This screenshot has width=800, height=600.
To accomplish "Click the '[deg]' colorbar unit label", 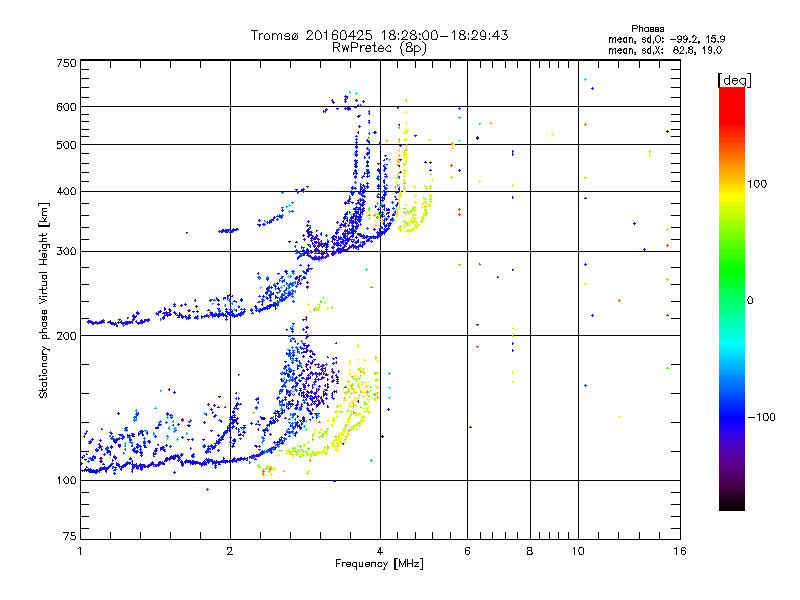I will [x=734, y=80].
